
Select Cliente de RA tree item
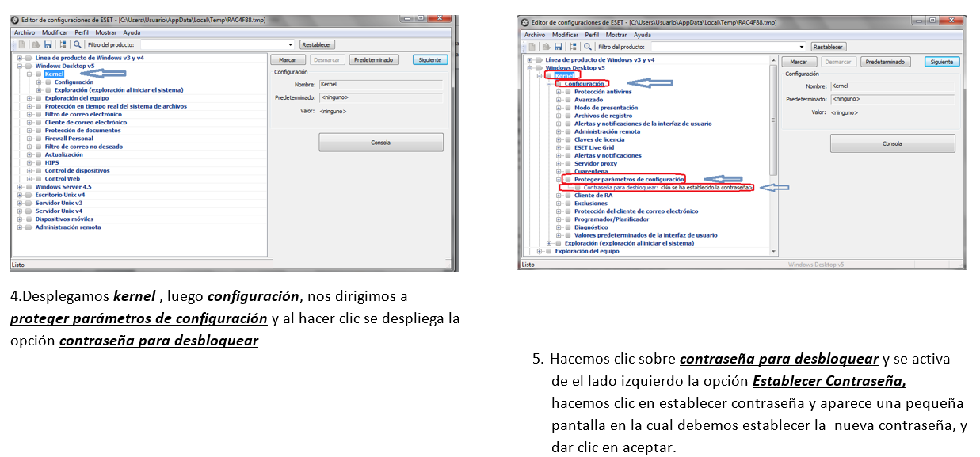[x=593, y=195]
